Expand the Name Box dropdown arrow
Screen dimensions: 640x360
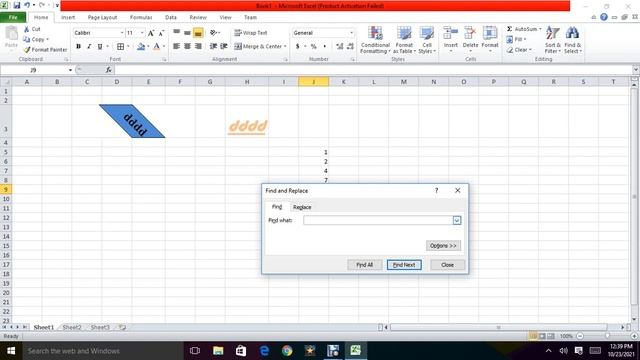70,70
